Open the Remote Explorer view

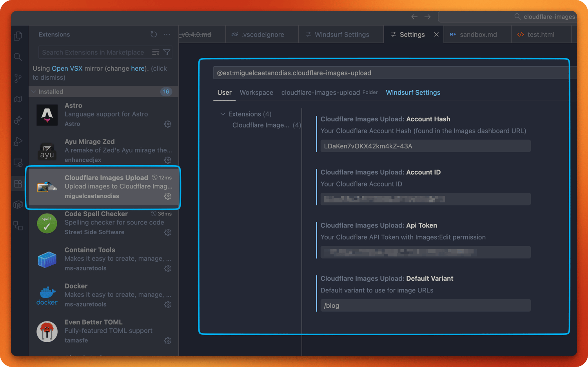[x=18, y=163]
